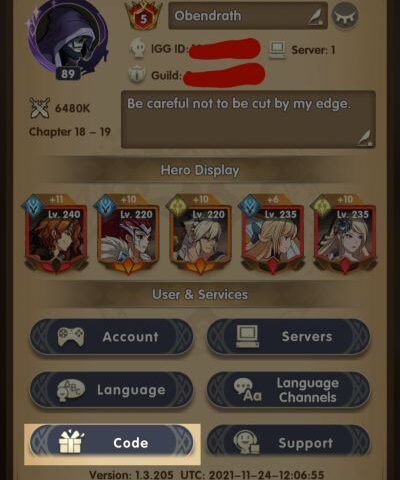The height and width of the screenshot is (480, 400).
Task: Edit the name with the feather pen icon
Action: click(314, 17)
